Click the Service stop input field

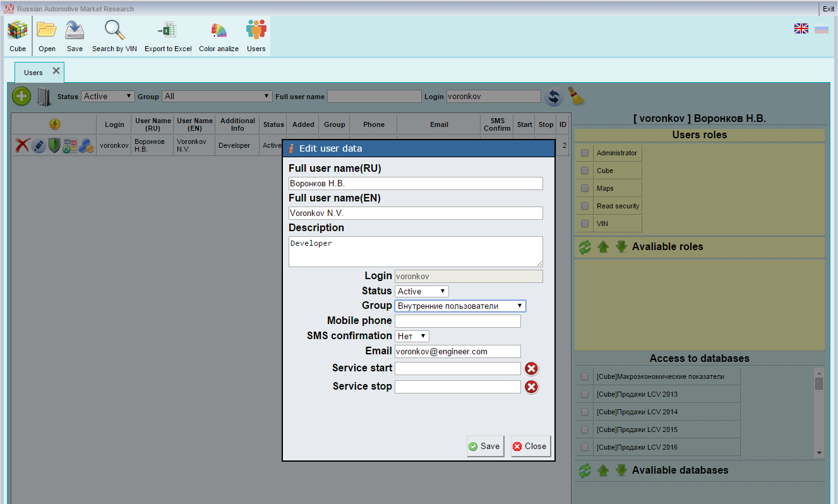pyautogui.click(x=458, y=387)
